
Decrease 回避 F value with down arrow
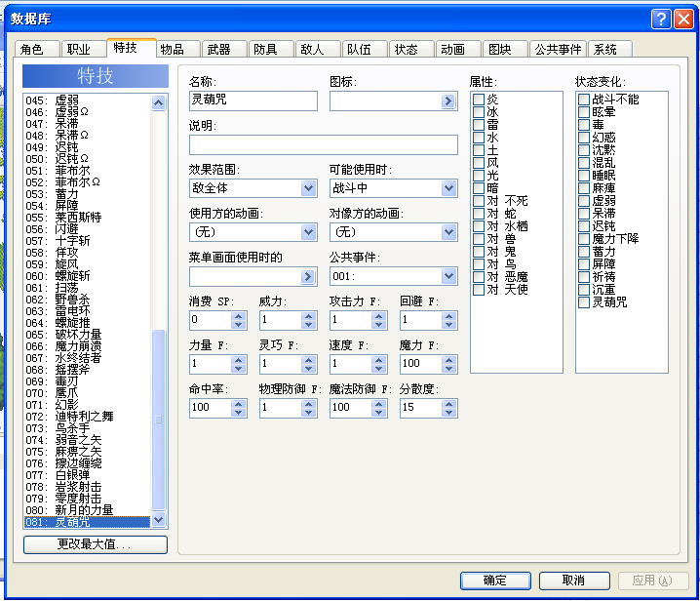click(x=448, y=325)
